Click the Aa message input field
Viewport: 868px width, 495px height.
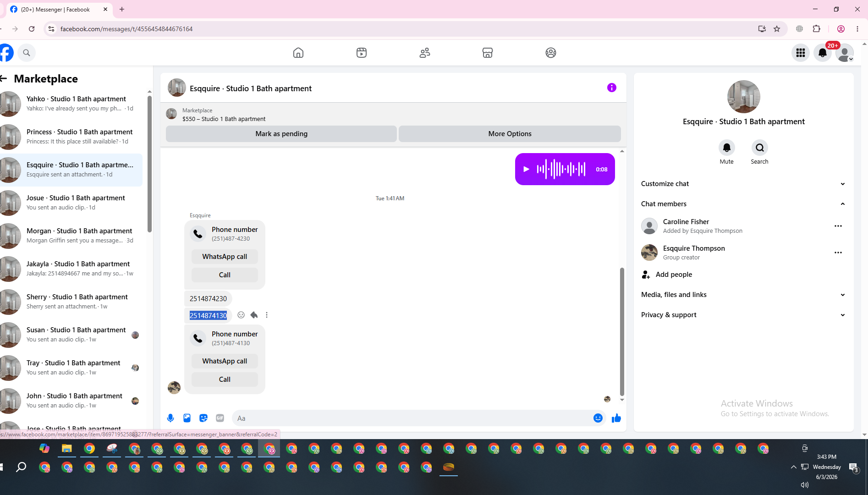click(x=412, y=418)
